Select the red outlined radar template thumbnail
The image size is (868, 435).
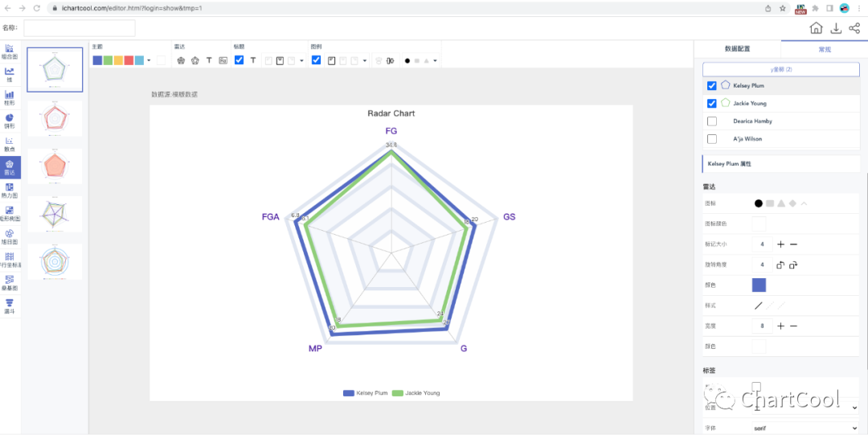pos(55,117)
